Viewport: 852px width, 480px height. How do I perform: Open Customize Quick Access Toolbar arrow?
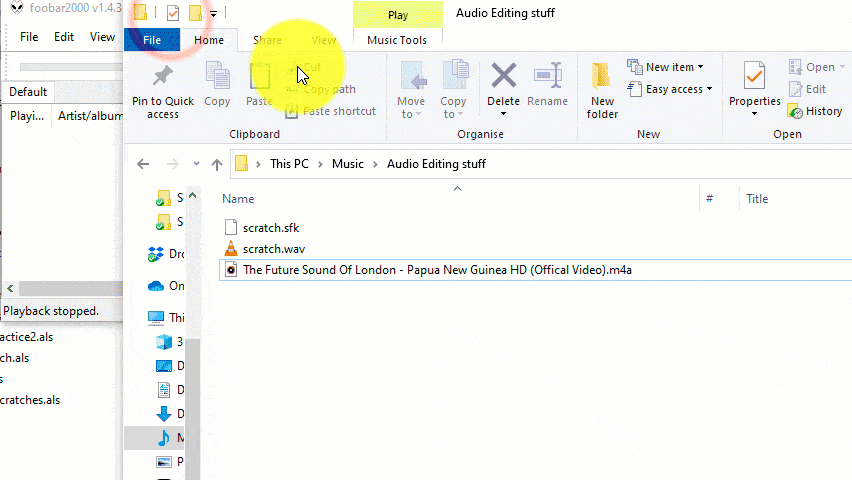point(214,14)
